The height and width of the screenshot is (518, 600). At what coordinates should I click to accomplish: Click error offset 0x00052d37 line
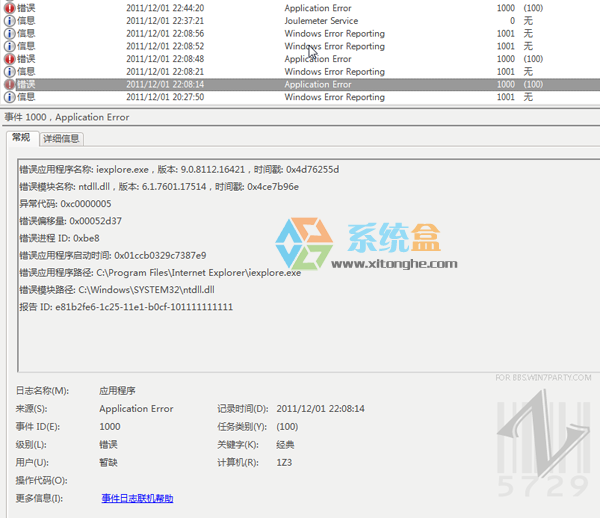pyautogui.click(x=70, y=221)
